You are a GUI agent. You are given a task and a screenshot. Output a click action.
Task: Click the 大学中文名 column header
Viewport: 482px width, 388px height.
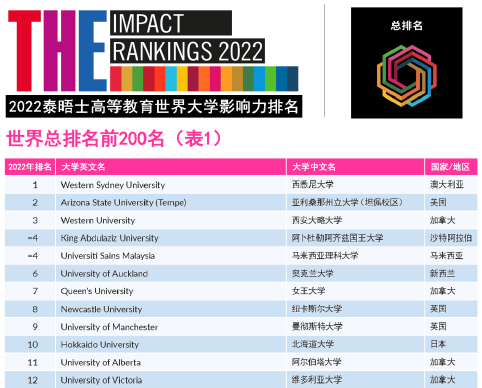point(355,167)
